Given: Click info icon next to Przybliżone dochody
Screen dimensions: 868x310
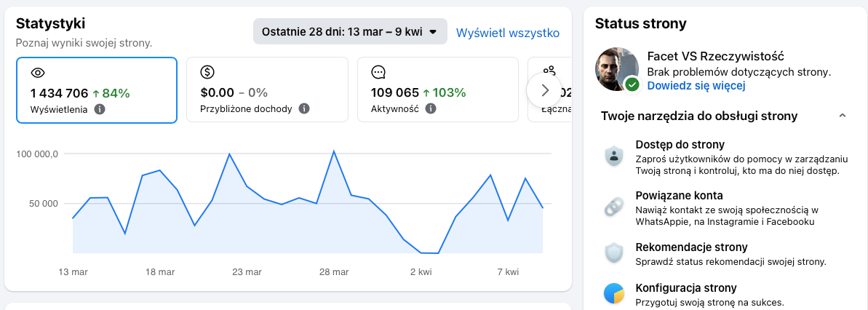Looking at the screenshot, I should [304, 109].
